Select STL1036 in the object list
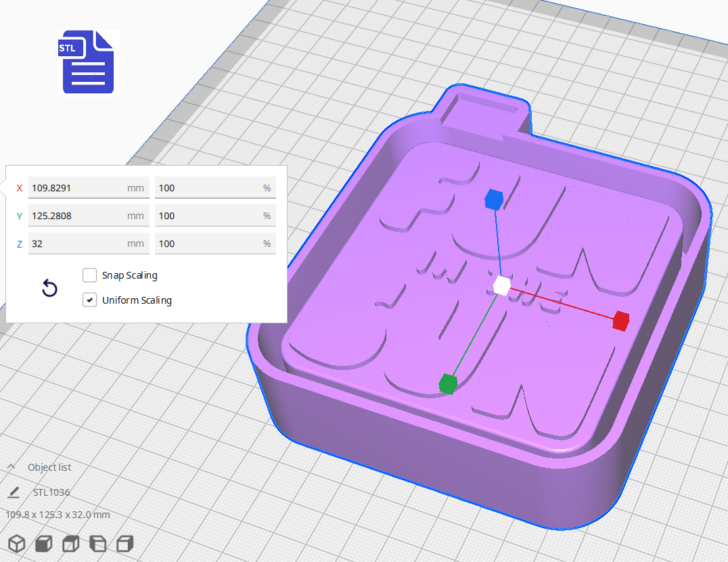Image resolution: width=728 pixels, height=562 pixels. click(51, 492)
